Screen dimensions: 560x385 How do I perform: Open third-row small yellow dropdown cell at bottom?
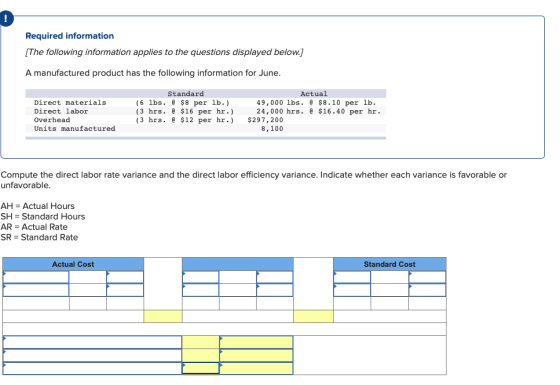click(x=200, y=368)
